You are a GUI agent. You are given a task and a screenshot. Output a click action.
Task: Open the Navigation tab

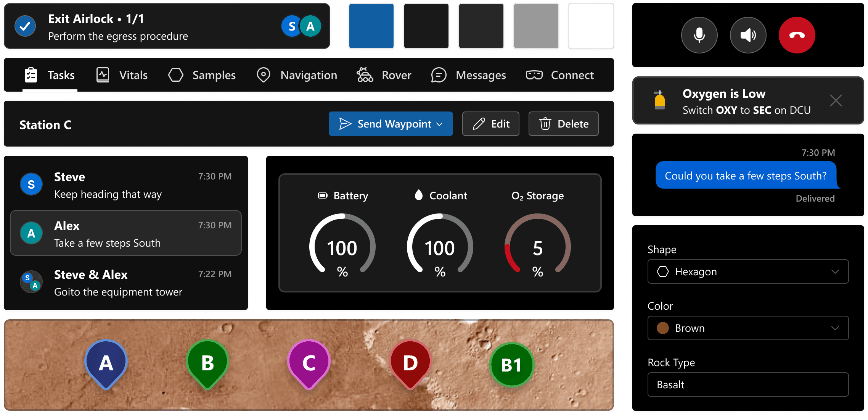[297, 75]
